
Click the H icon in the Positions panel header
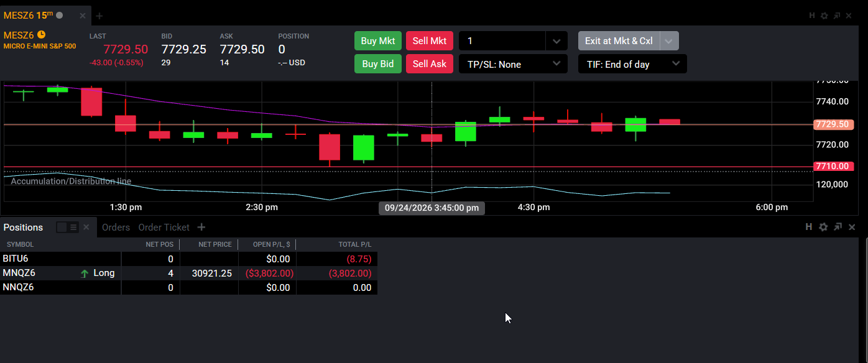[x=809, y=227]
